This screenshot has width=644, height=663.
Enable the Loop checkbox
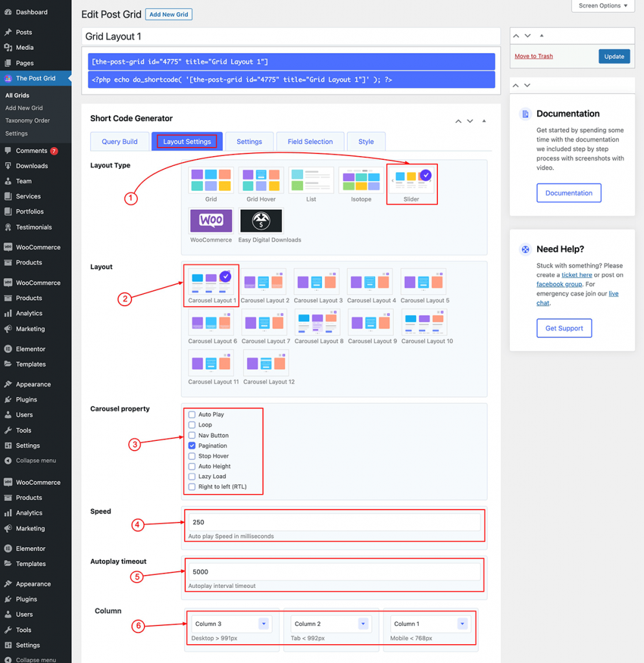click(192, 425)
